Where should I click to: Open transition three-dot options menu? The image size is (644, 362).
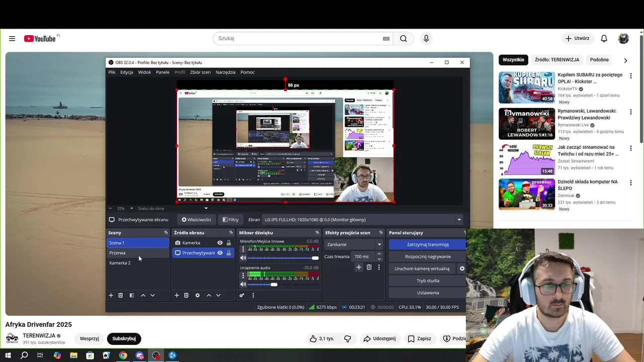point(379,267)
